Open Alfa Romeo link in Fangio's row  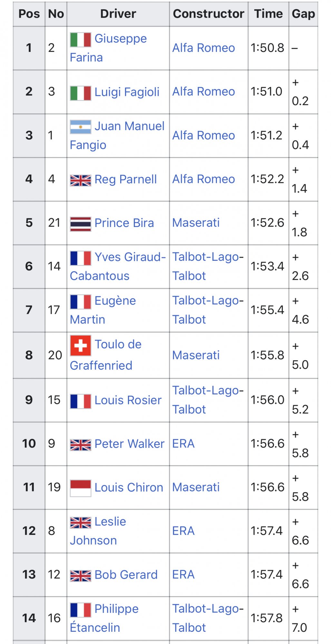click(x=204, y=135)
